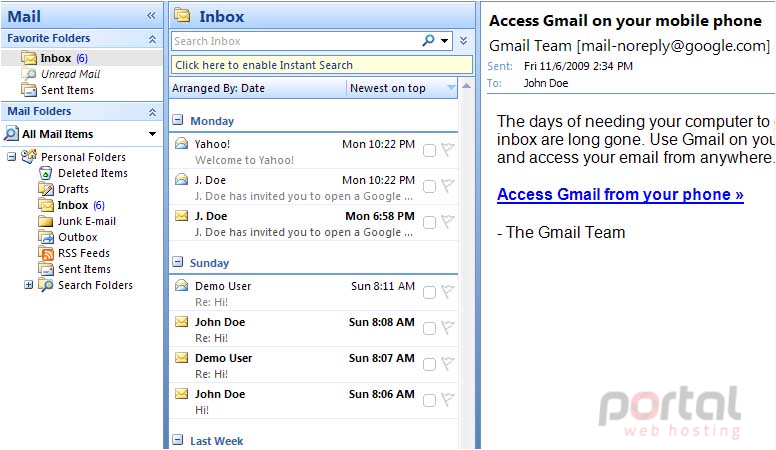Image resolution: width=776 pixels, height=450 pixels.
Task: Expand the Search Folders tree node
Action: click(29, 285)
